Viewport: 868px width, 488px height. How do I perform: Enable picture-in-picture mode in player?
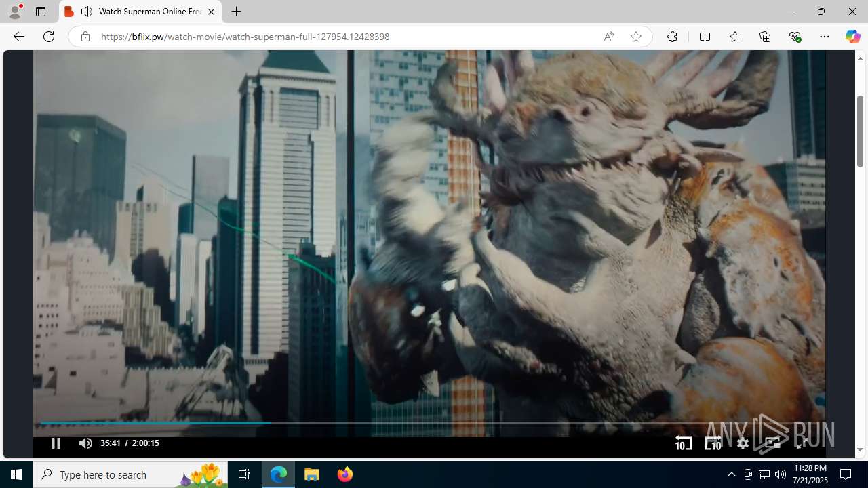pos(772,443)
